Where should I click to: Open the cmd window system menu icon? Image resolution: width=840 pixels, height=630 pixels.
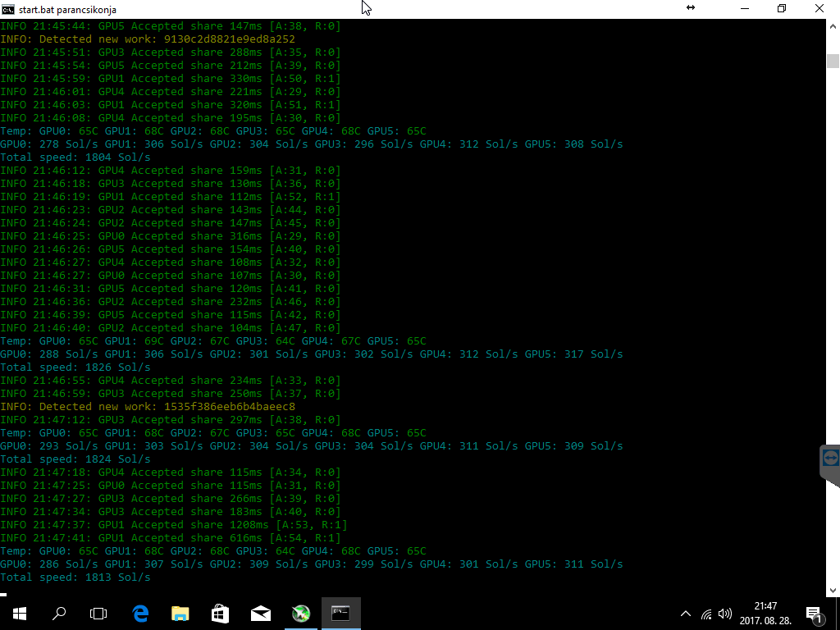coord(8,9)
